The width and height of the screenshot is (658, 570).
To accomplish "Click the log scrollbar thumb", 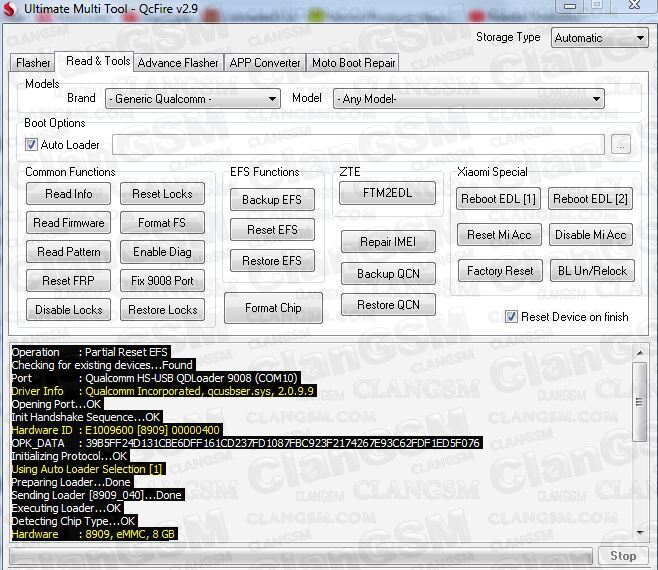I will tap(640, 402).
